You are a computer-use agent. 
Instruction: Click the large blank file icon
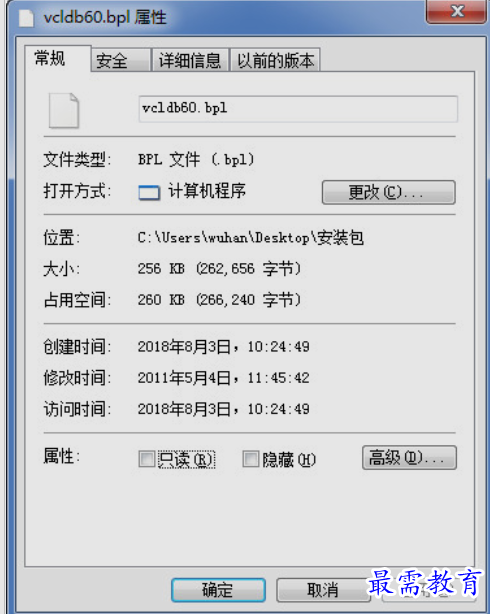click(63, 110)
